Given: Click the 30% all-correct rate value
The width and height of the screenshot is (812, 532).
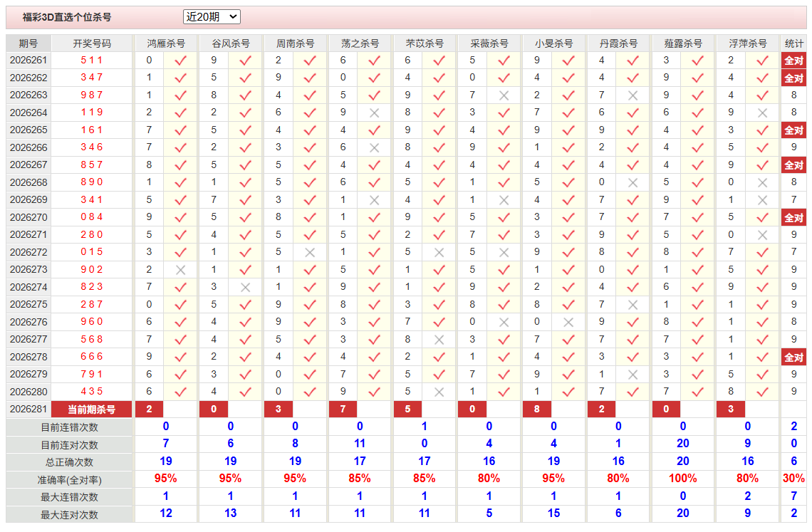Looking at the screenshot, I should (x=794, y=479).
